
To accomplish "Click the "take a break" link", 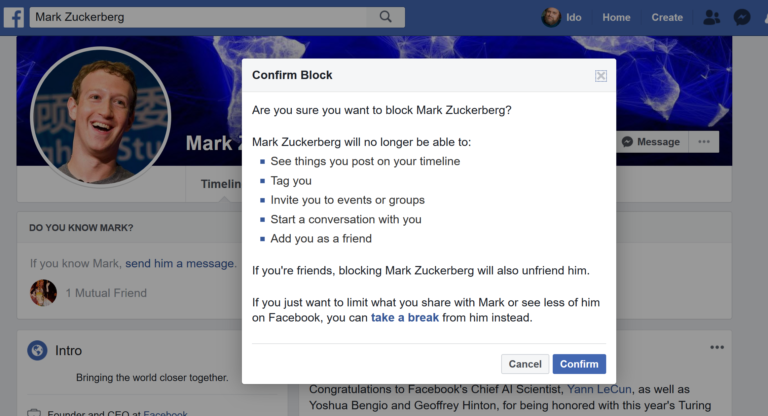I will 405,318.
